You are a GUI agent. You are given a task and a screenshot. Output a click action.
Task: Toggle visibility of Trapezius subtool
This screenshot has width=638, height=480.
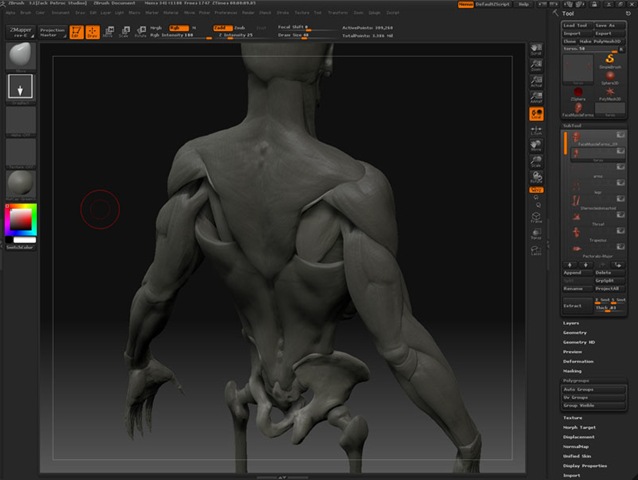[x=620, y=231]
